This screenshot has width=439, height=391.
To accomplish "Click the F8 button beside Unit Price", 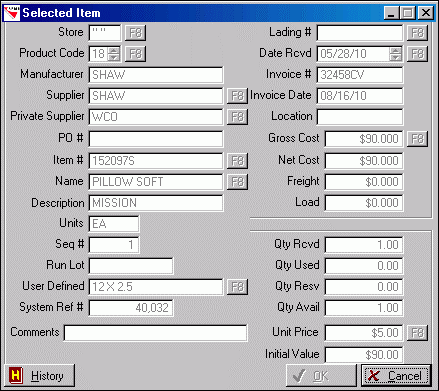I will click(x=417, y=333).
